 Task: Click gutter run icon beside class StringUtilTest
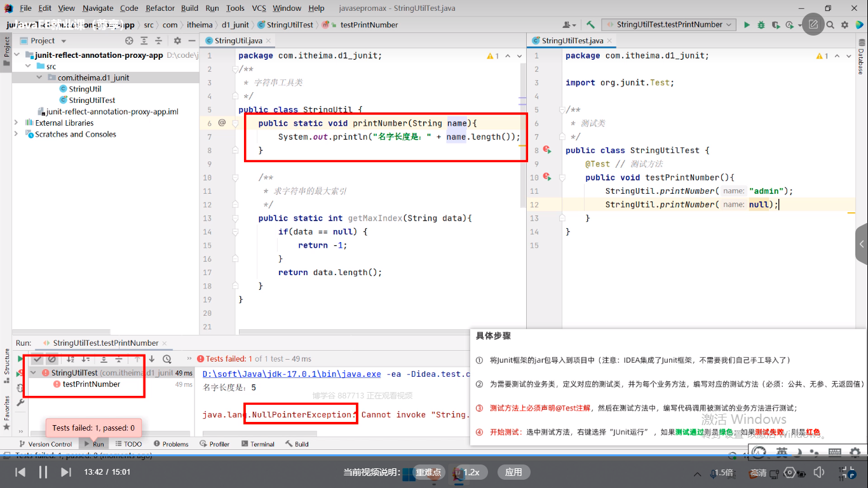[x=546, y=151]
